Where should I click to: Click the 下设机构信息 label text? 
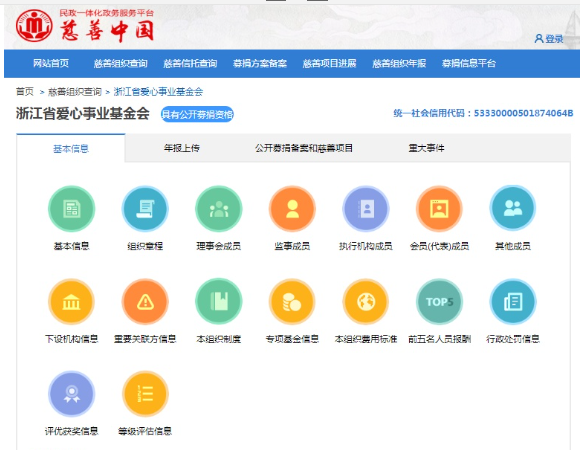click(x=71, y=339)
